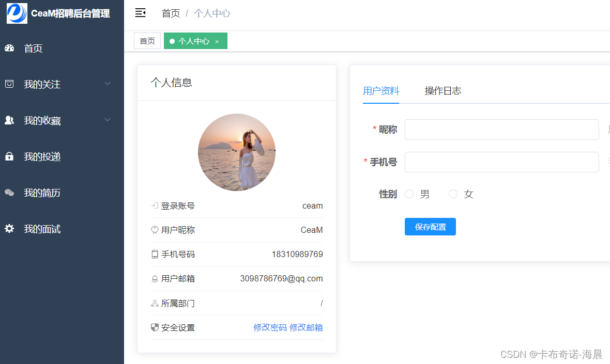Click the 首页 breadcrumb link
This screenshot has height=364, width=610.
[171, 13]
